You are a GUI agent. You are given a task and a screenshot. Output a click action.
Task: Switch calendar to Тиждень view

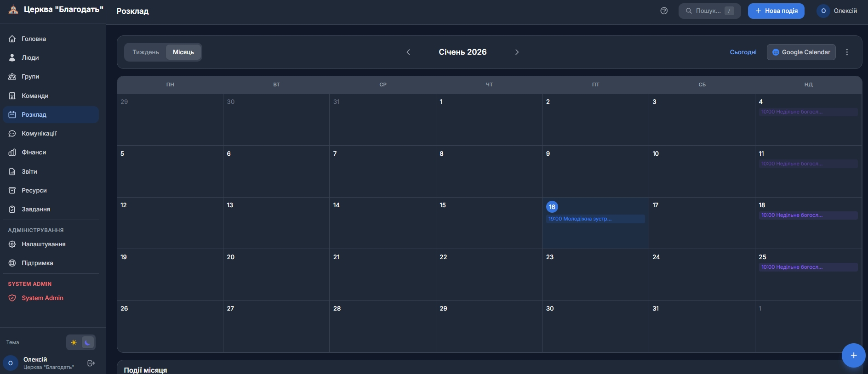tap(146, 52)
